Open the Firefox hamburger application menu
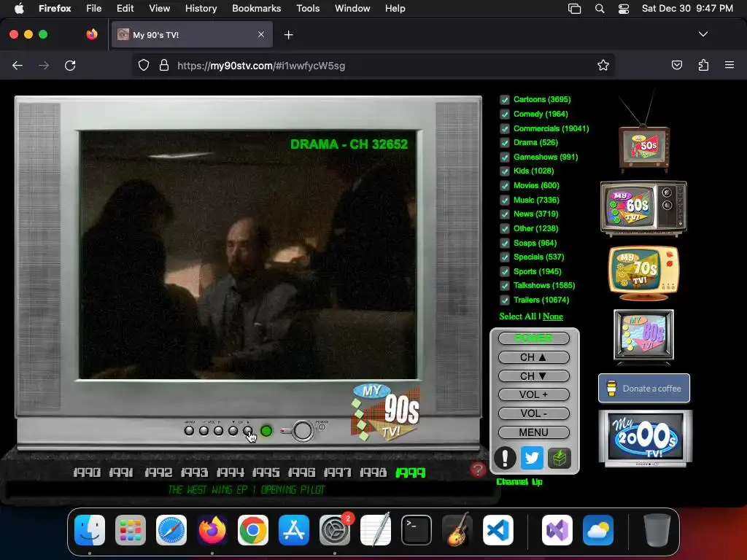Image resolution: width=747 pixels, height=560 pixels. pos(729,65)
